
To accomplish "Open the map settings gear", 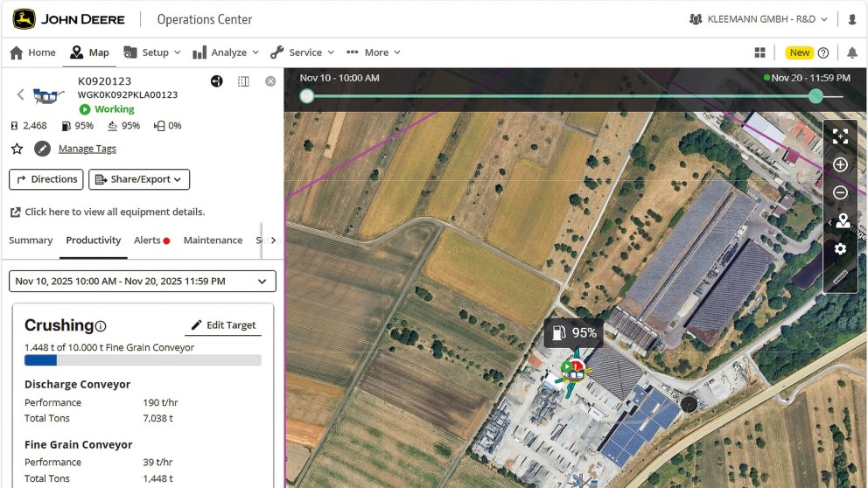I will coord(840,249).
